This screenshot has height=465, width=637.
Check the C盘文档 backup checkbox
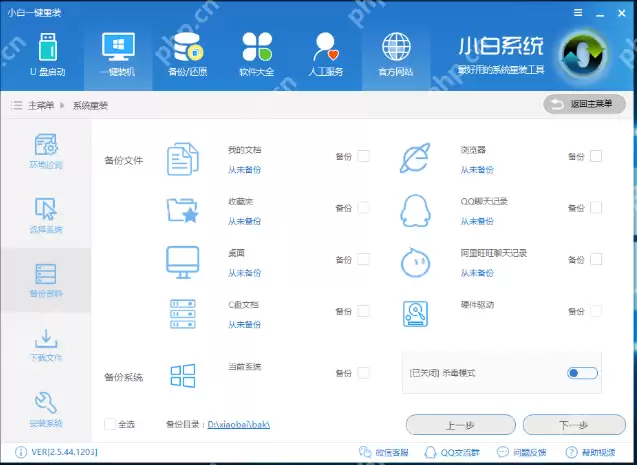tap(364, 311)
